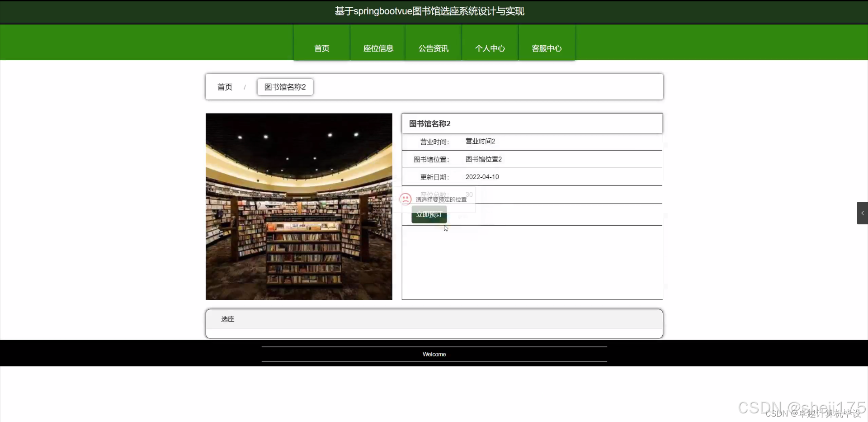Click the 更新日期 label

click(x=434, y=177)
